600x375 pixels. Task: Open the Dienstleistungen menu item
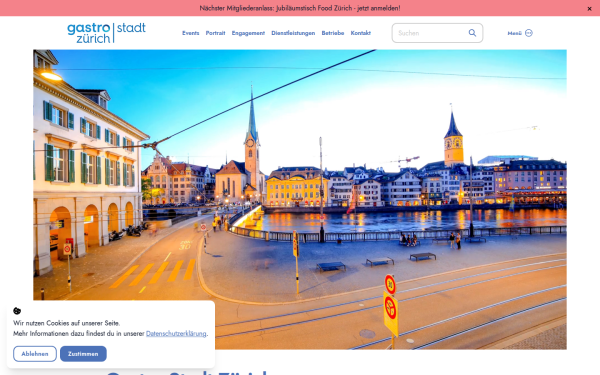tap(293, 33)
